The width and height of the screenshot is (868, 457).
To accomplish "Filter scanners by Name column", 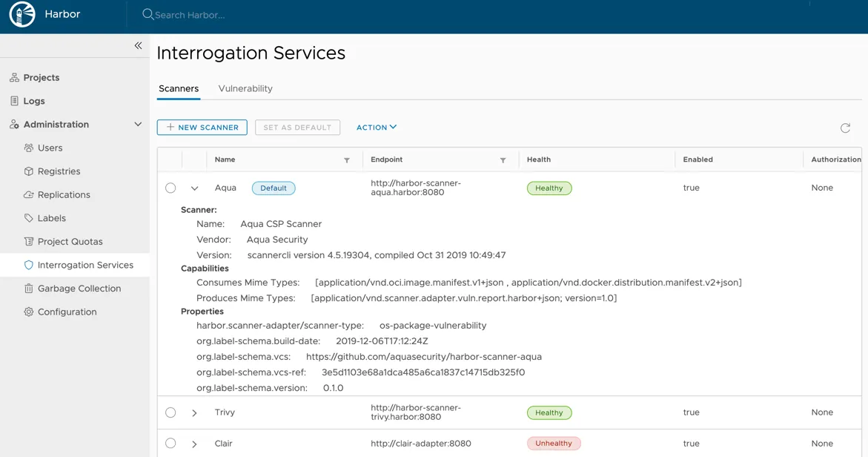I will pyautogui.click(x=347, y=160).
